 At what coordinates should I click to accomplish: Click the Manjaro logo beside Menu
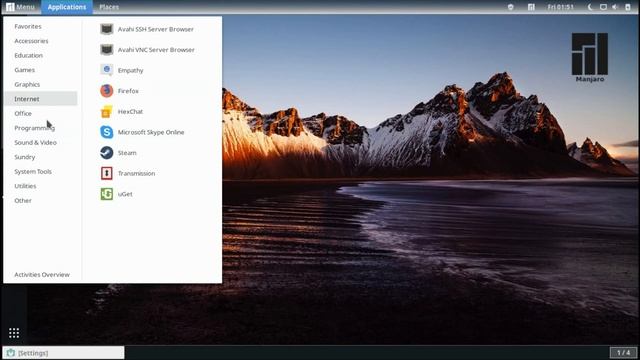[x=10, y=7]
